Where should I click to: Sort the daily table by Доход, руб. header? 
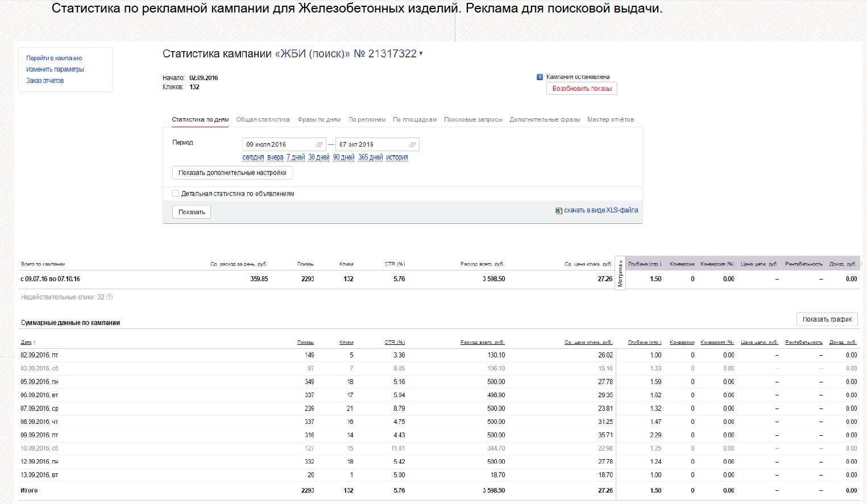[843, 343]
